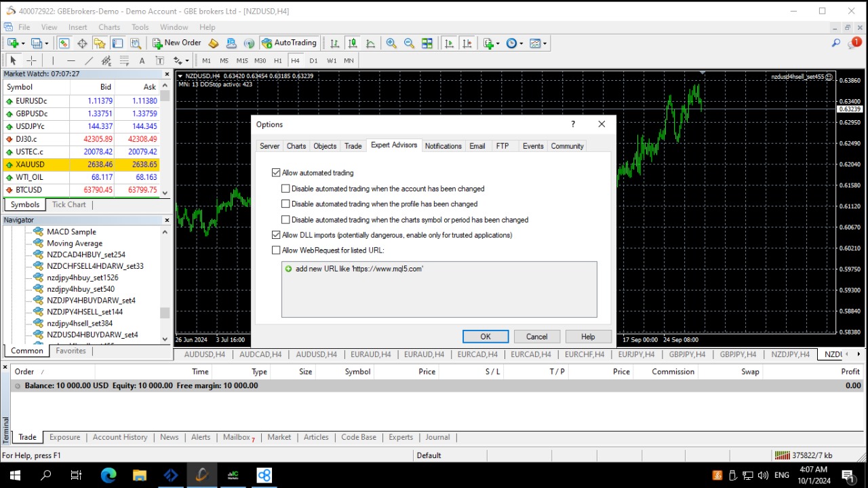Screen dimensions: 868x488
Task: Open the New Order window
Action: (x=176, y=43)
